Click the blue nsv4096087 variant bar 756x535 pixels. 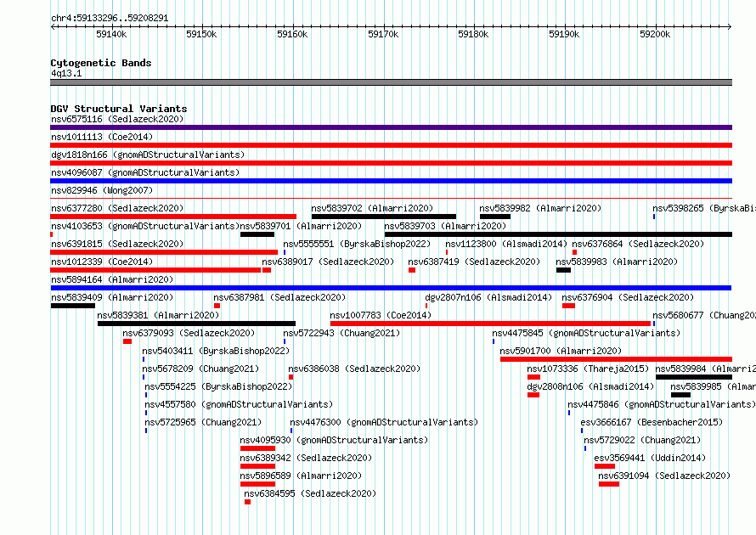tap(391, 181)
